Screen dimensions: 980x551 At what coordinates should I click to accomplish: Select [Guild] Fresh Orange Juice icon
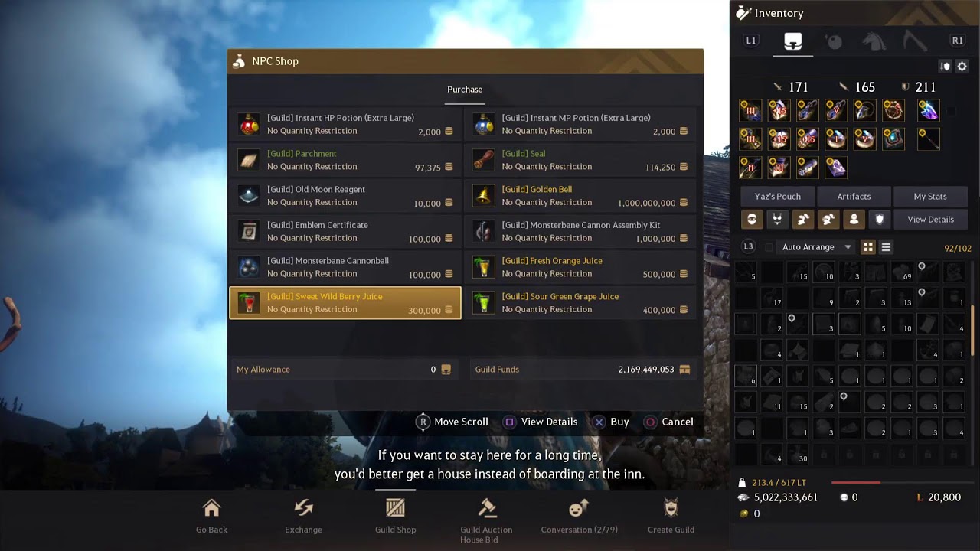(482, 267)
